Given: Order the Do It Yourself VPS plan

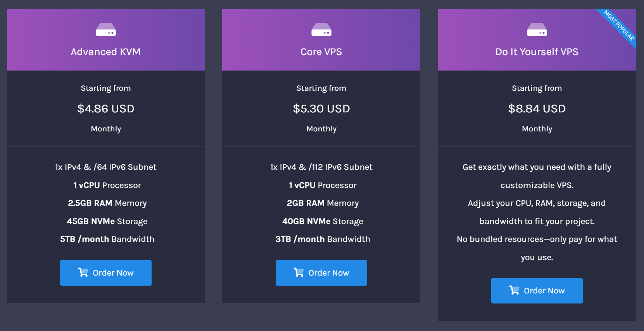Looking at the screenshot, I should pos(537,291).
